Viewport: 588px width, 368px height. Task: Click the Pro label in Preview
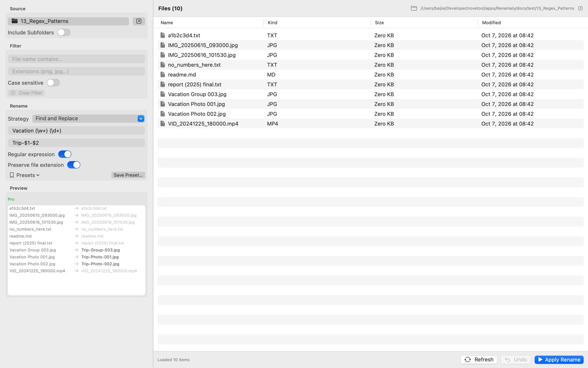tap(11, 199)
